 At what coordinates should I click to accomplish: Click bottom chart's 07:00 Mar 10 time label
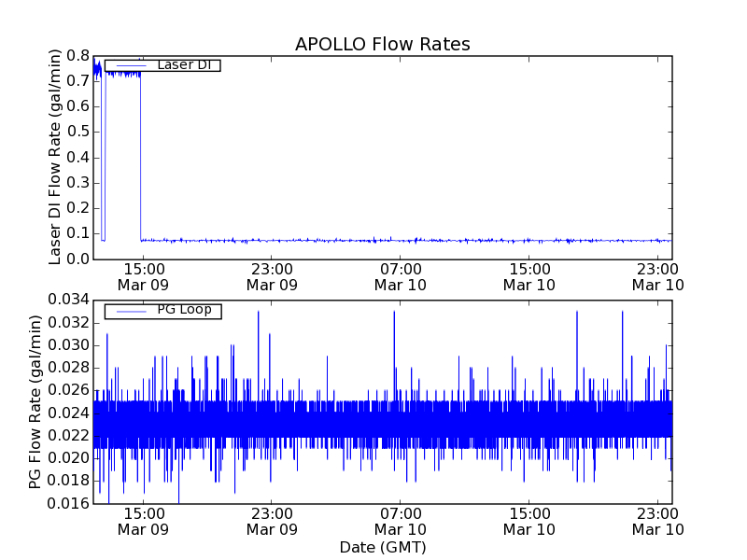point(401,521)
